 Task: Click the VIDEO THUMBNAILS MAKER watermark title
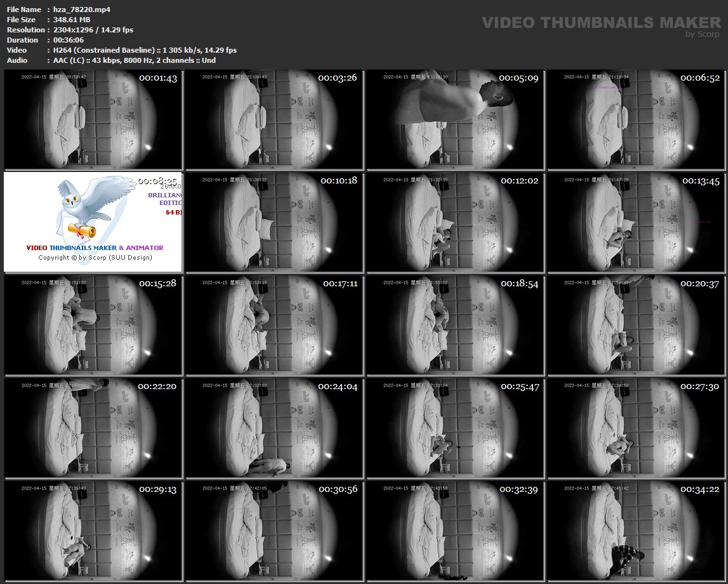pos(601,23)
